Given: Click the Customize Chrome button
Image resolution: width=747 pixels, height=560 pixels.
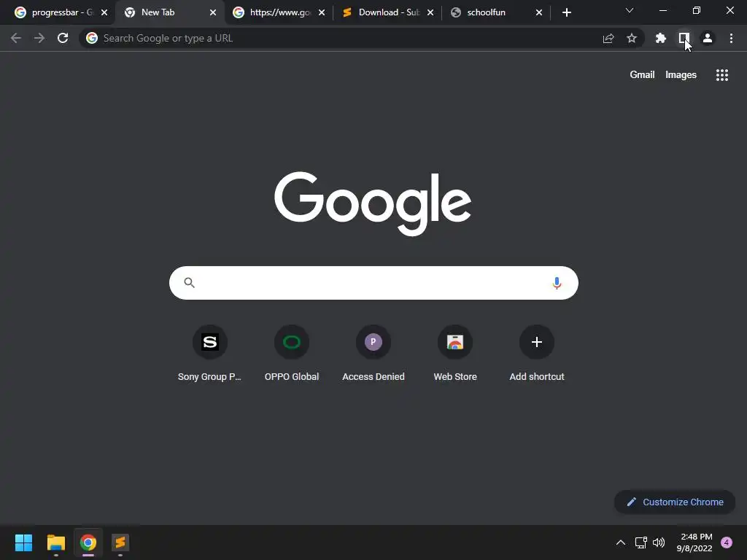Looking at the screenshot, I should (675, 502).
